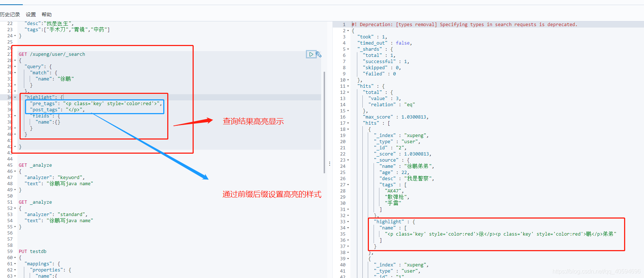Collapse "_source" object at response line 23
Viewport: 644px width, 278px height.
348,160
